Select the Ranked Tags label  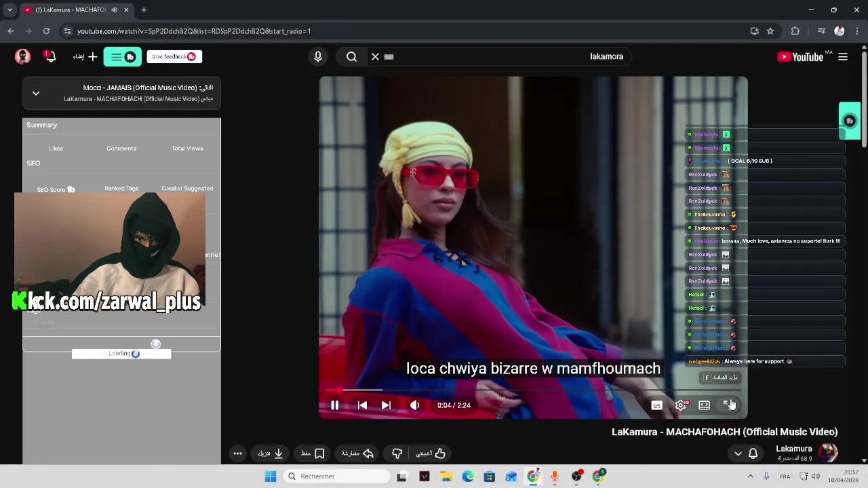tap(121, 188)
